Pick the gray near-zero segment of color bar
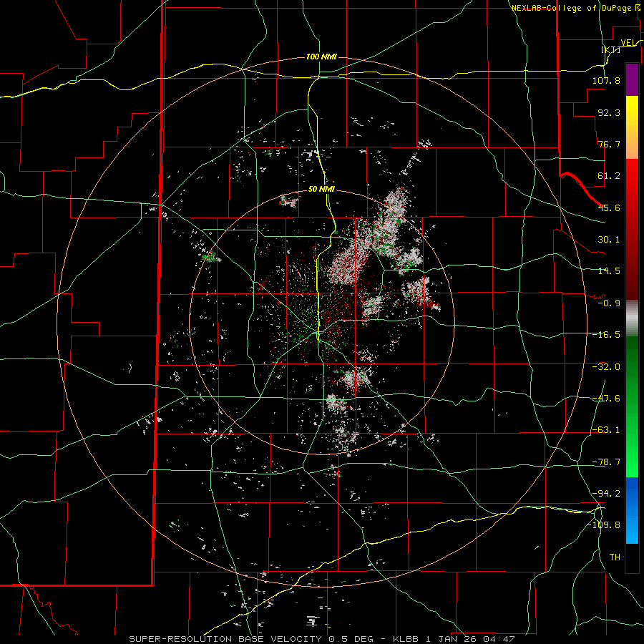This screenshot has height=644, width=644. [x=632, y=318]
